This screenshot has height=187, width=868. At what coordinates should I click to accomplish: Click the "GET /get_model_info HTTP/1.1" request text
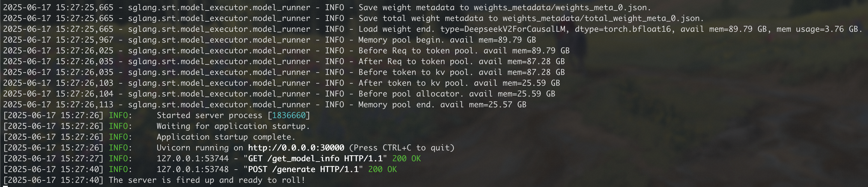315,159
